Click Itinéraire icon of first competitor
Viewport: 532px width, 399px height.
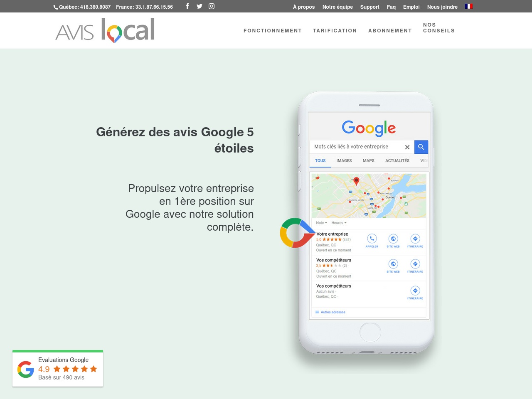(415, 264)
